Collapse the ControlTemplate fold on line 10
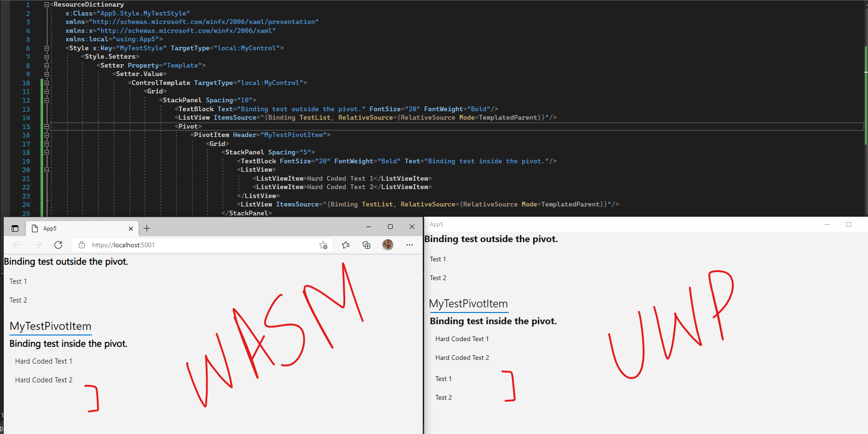The width and height of the screenshot is (868, 434). click(x=46, y=83)
